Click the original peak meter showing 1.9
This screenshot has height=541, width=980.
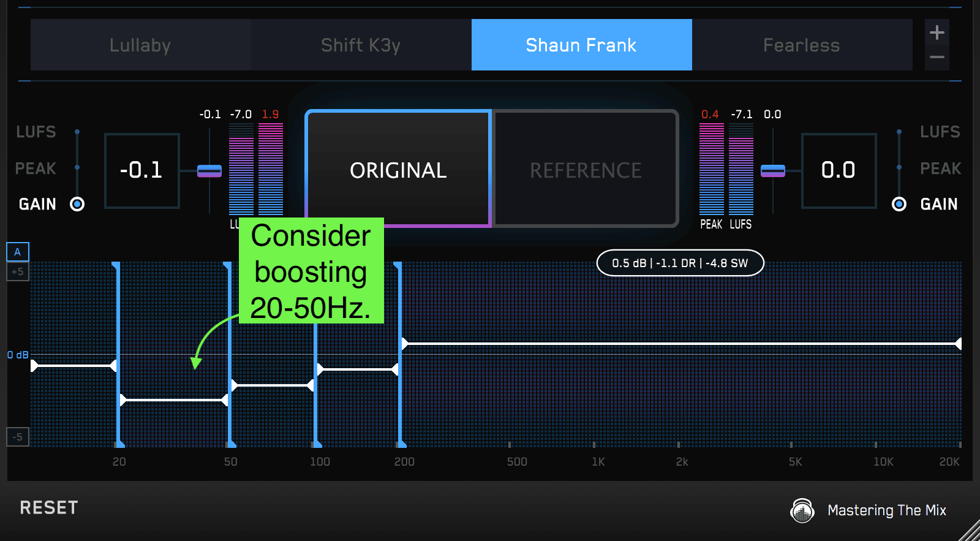271,169
